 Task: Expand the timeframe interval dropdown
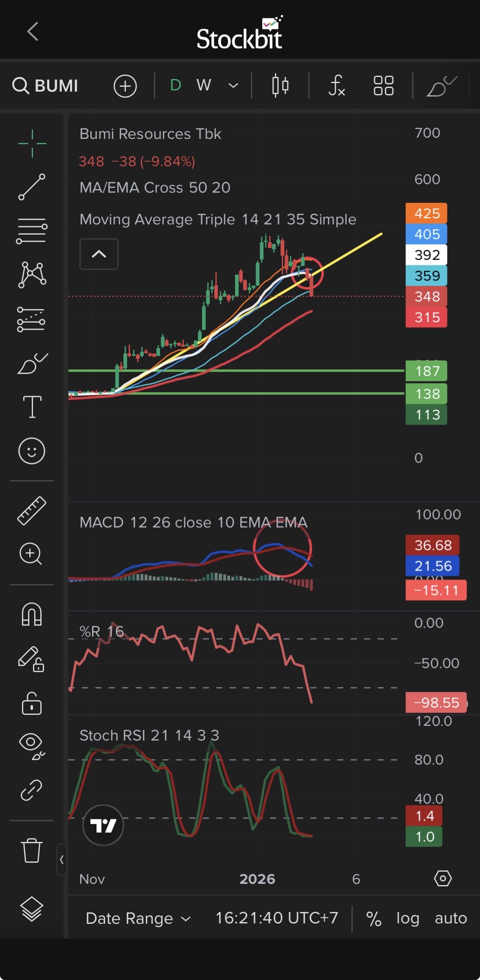pos(233,86)
